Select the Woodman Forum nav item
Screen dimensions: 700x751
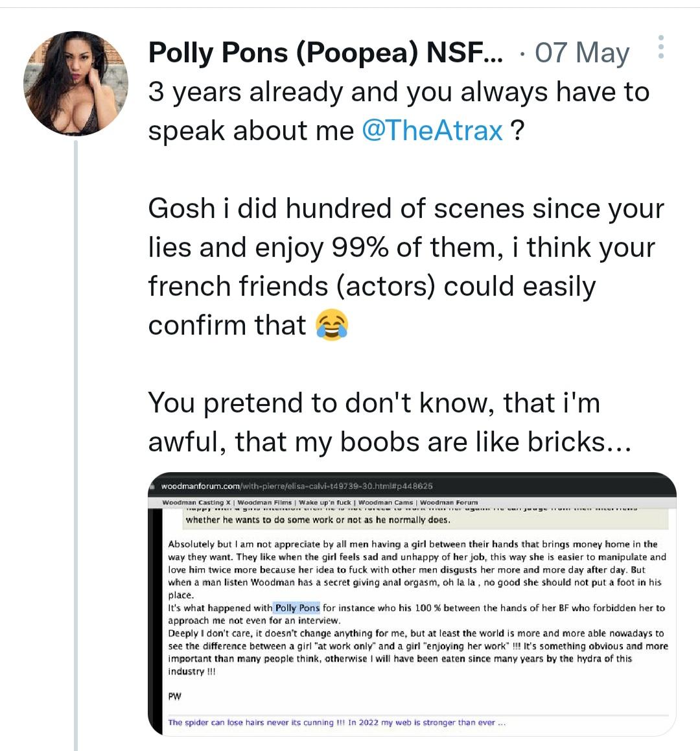pos(449,503)
